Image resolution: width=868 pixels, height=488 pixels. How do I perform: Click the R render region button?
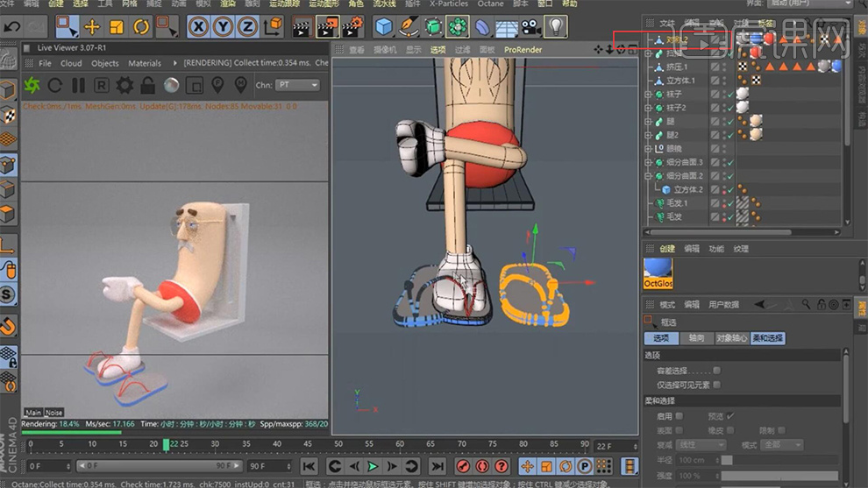pos(102,85)
